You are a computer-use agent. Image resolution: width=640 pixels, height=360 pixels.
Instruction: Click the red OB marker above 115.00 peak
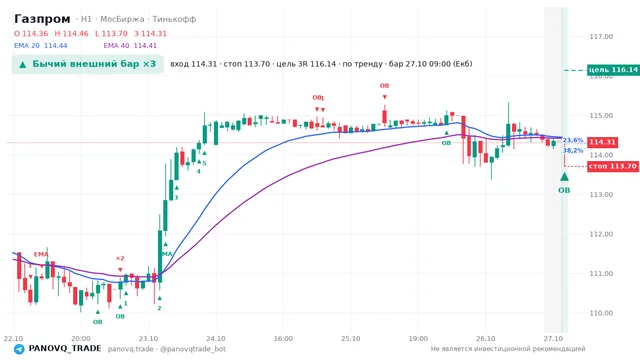(384, 86)
